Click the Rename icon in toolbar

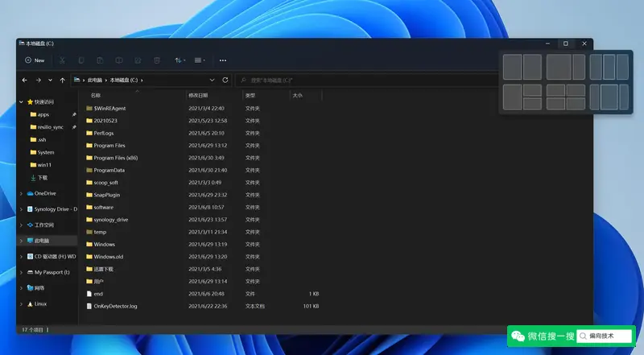click(x=118, y=60)
